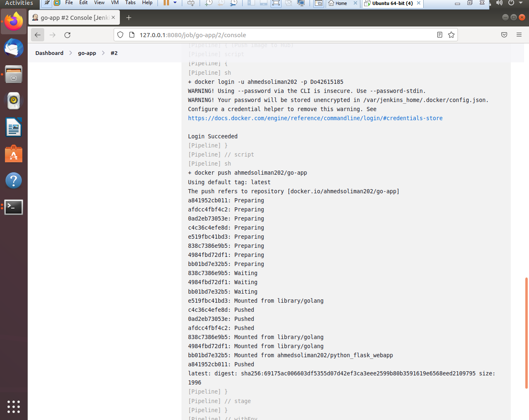
Task: Click the '[Pipeline] // stage' line
Action: 219,401
